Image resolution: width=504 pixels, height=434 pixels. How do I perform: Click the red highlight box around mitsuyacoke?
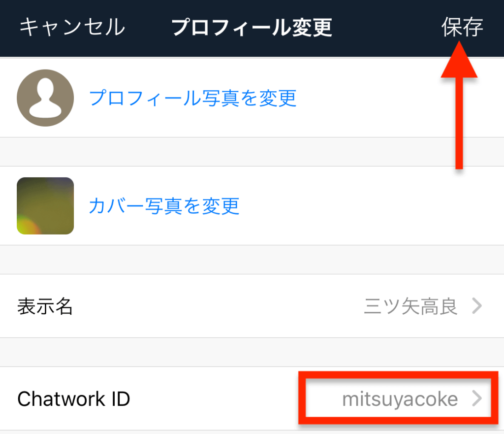pyautogui.click(x=398, y=398)
